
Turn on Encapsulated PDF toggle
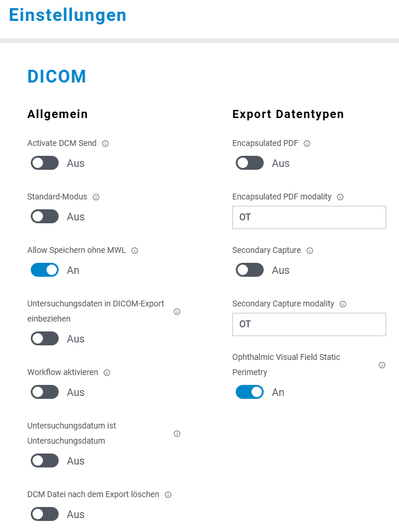[x=250, y=163]
